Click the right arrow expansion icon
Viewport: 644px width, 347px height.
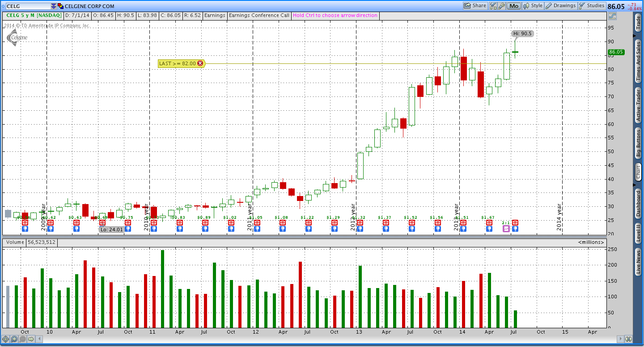pyautogui.click(x=31, y=339)
